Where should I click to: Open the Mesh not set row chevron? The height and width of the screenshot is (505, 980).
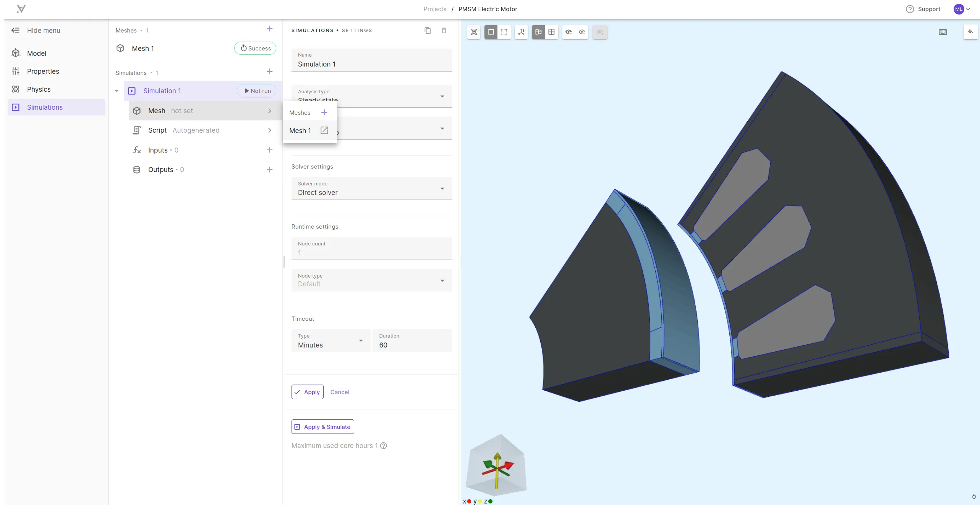click(269, 110)
